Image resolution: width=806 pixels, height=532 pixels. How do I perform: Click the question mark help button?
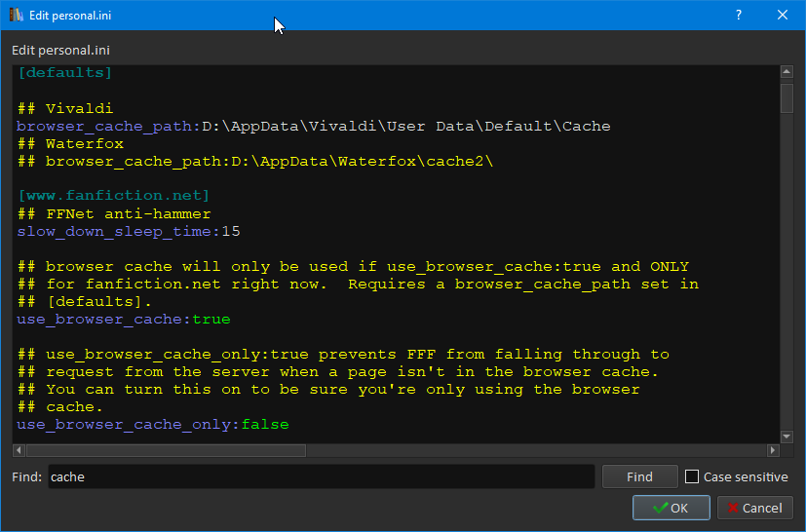tap(738, 16)
